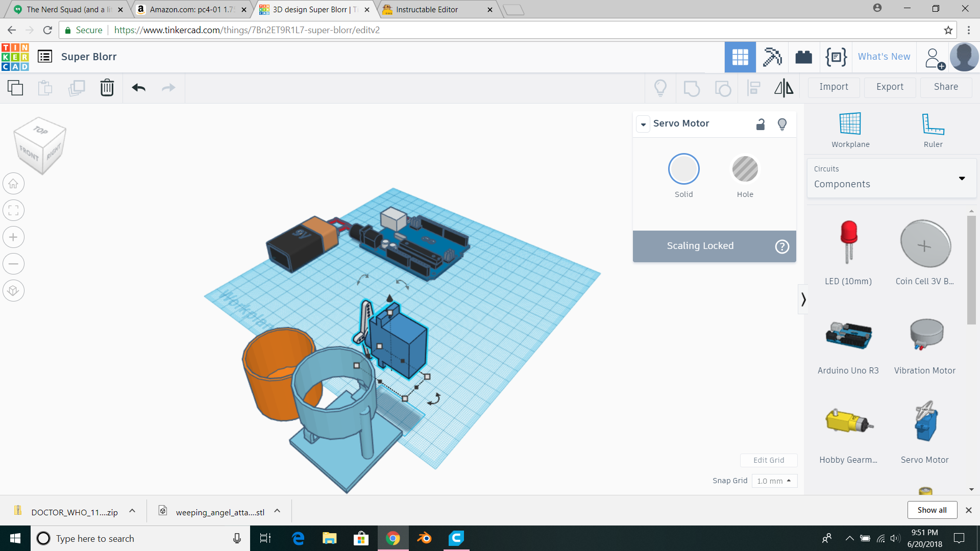Pick the LED (10mm) component
Screen dimensions: 980x551
point(848,253)
